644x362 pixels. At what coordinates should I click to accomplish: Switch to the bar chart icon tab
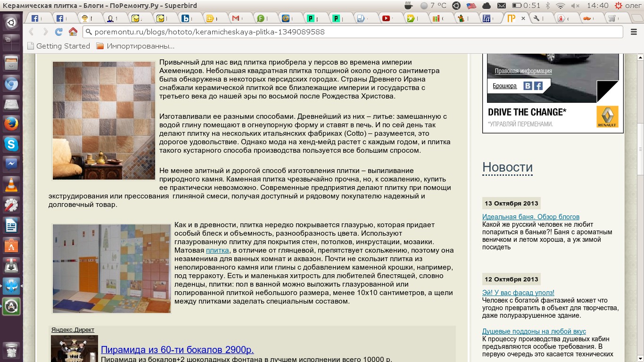436,19
